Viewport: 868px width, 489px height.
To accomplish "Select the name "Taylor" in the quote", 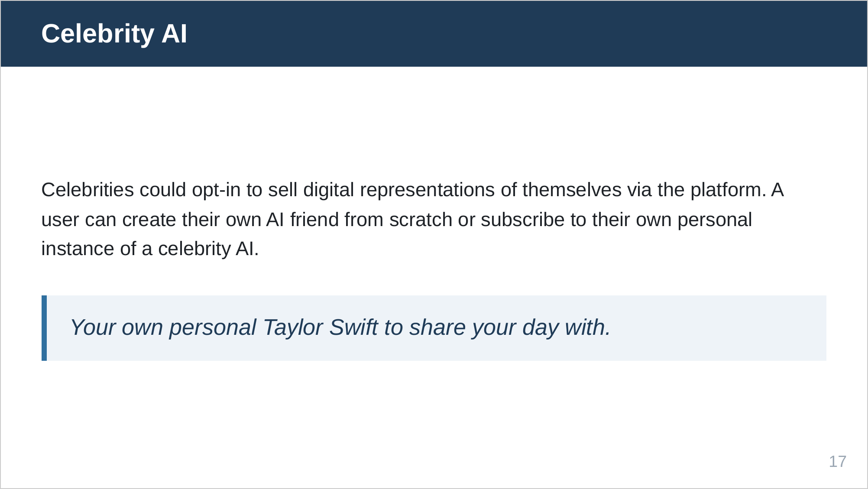I will (293, 327).
